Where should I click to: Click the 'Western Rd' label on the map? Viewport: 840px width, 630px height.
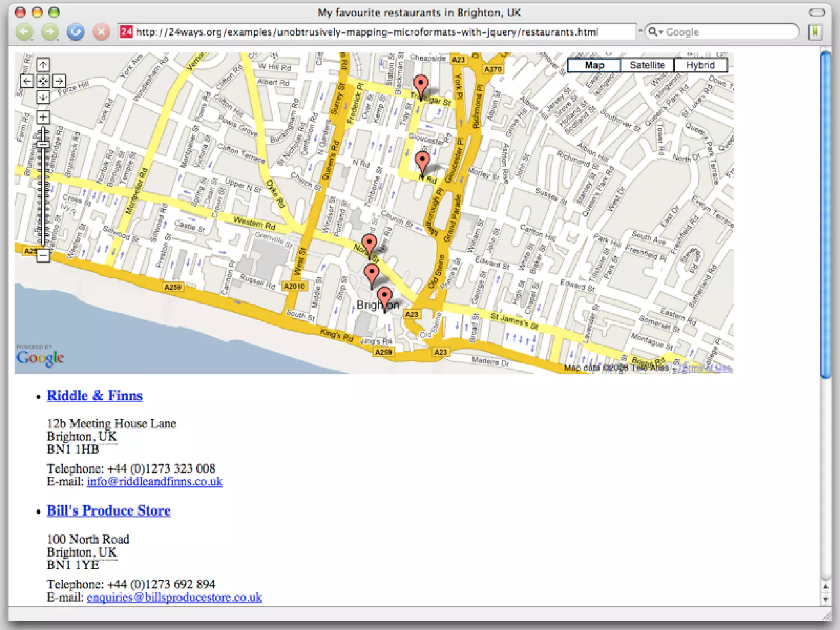click(254, 224)
